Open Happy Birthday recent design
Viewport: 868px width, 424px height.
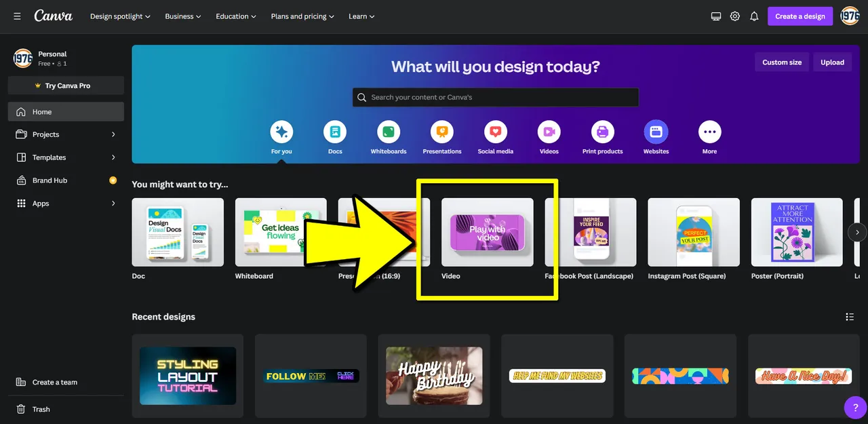[x=434, y=376]
